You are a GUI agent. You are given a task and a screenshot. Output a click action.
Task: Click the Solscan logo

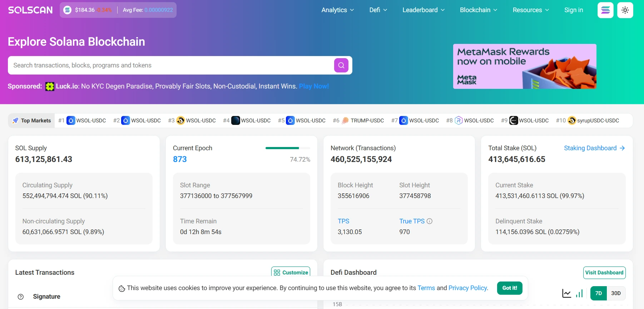coord(30,10)
